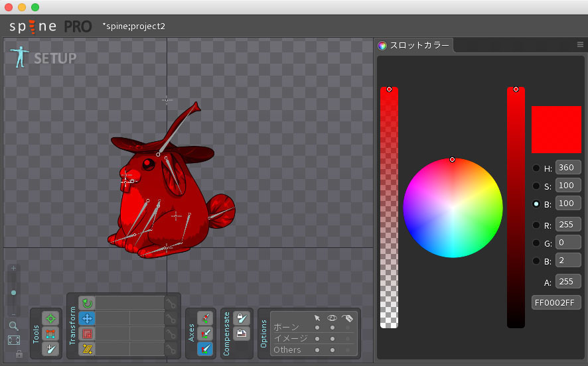This screenshot has width=588, height=366.
Task: Click the eye visibility header in Options
Action: click(332, 318)
